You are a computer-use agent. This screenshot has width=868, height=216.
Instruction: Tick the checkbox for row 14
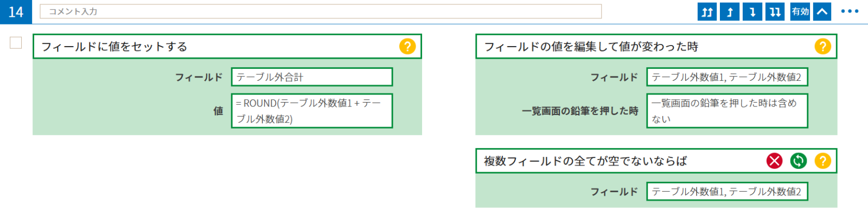pos(16,42)
